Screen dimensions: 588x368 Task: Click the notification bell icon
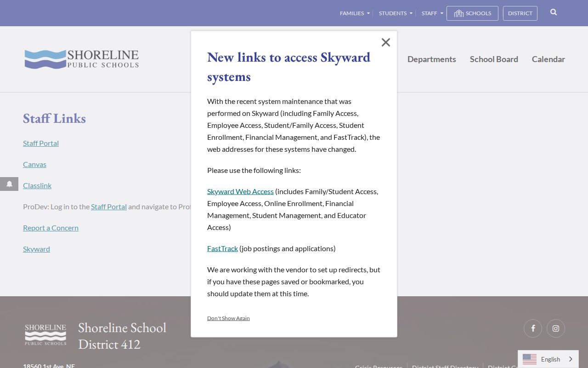point(9,184)
